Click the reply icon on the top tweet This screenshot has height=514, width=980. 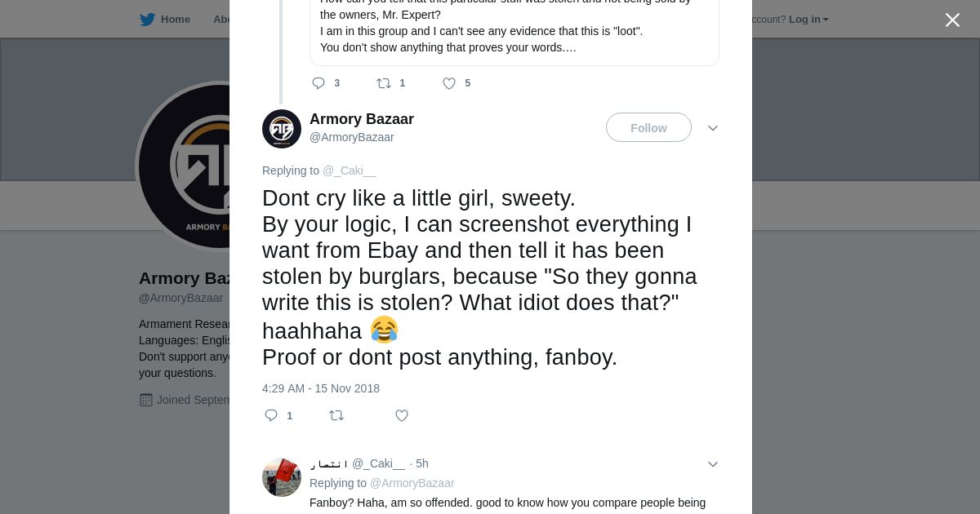(x=318, y=83)
